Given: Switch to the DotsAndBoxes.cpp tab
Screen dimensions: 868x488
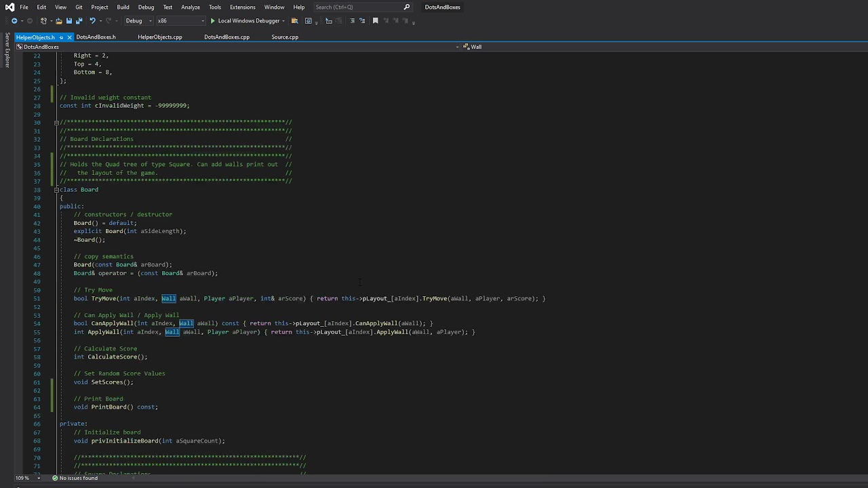Looking at the screenshot, I should coord(227,37).
